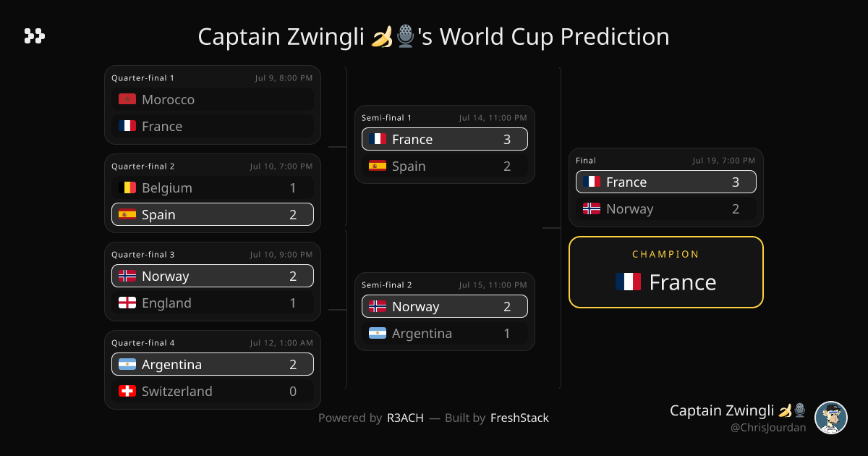Select Argentina row in Quarter-final 4

[x=213, y=364]
